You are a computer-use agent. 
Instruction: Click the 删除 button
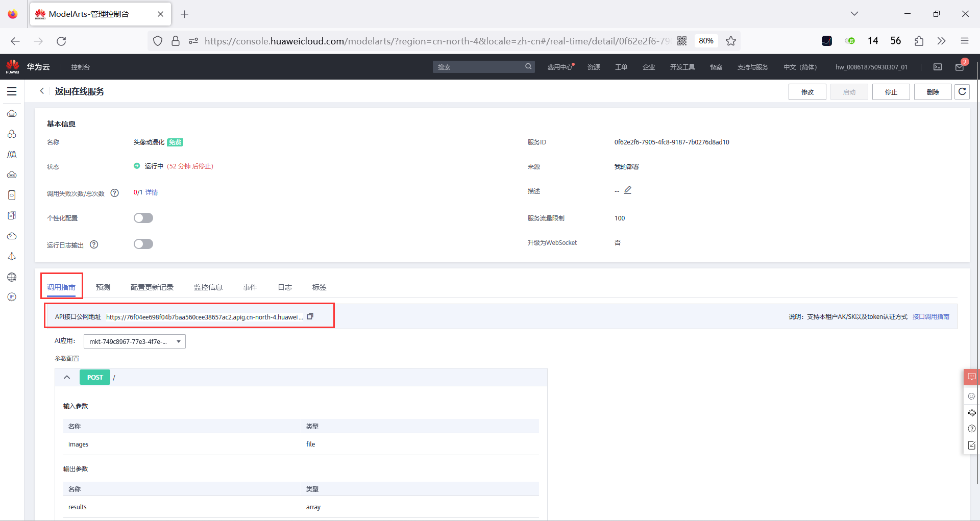(933, 92)
